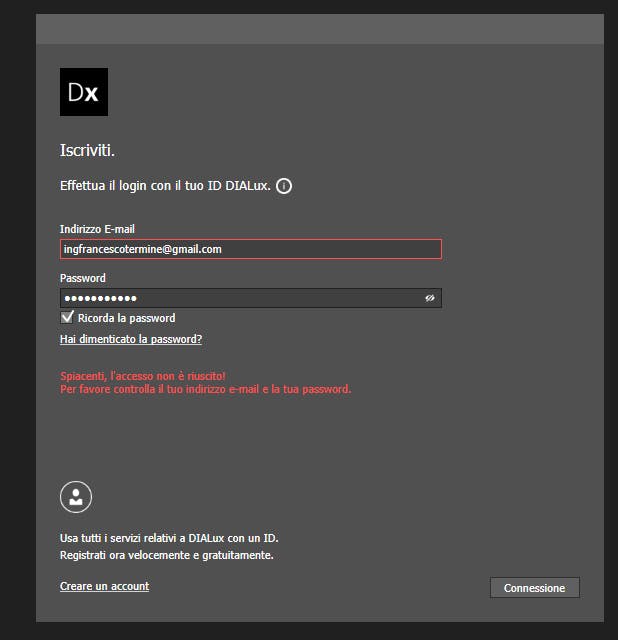Viewport: 618px width, 640px height.
Task: Open "Hai dimenticato la password?" link
Action: 131,339
